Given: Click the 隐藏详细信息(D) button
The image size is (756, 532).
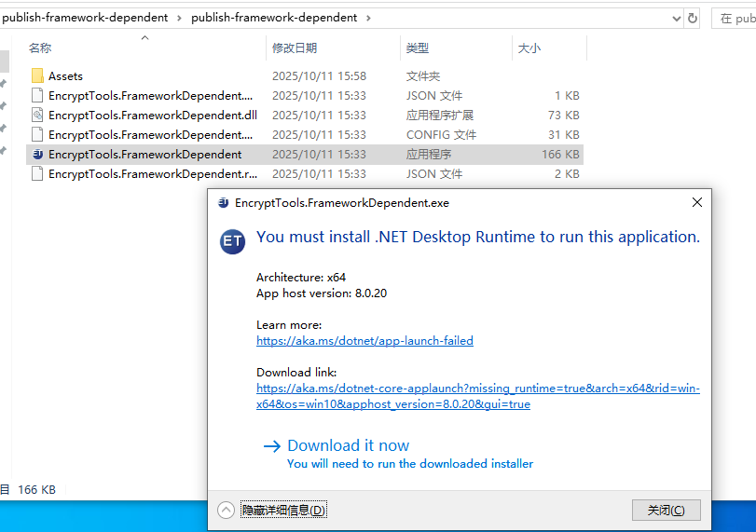Looking at the screenshot, I should click(283, 510).
